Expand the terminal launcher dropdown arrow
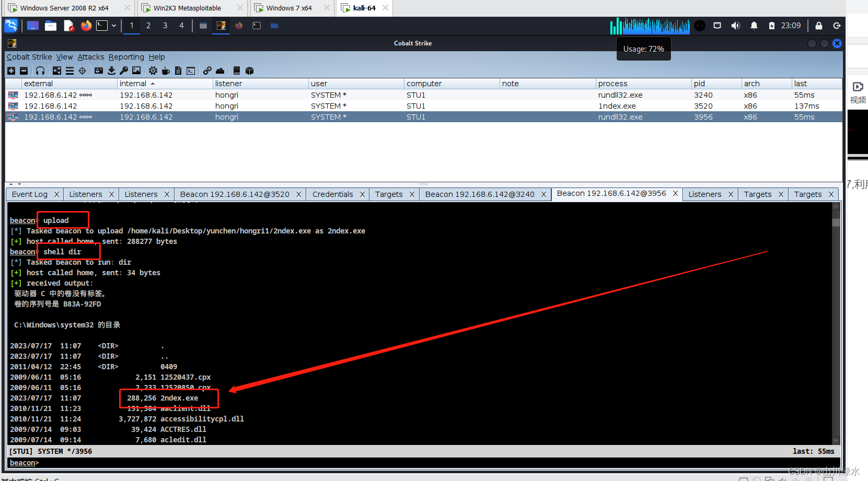 pyautogui.click(x=114, y=26)
